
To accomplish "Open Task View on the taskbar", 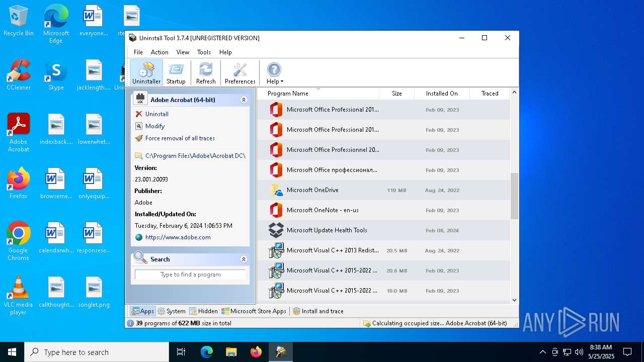I will point(181,352).
